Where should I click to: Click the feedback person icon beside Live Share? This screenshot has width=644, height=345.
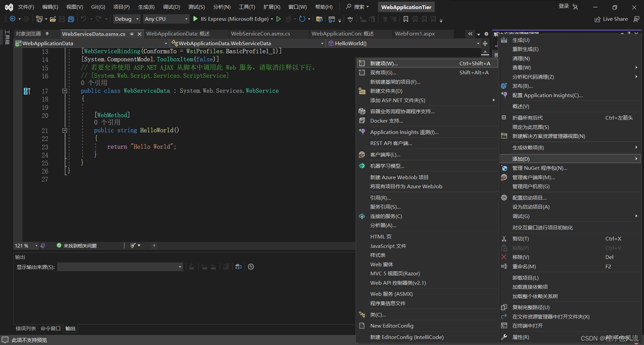point(636,19)
